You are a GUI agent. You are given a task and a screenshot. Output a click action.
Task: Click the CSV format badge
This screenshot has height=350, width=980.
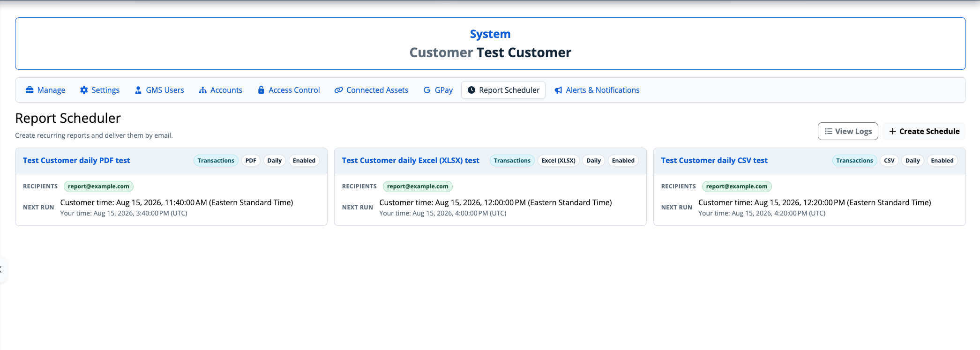pos(889,161)
